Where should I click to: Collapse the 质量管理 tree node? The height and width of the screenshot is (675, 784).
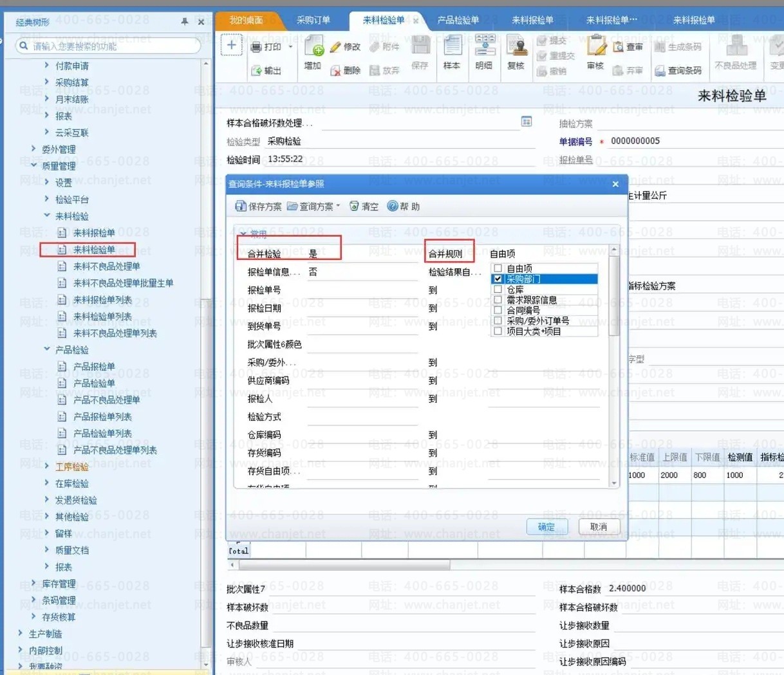(34, 166)
